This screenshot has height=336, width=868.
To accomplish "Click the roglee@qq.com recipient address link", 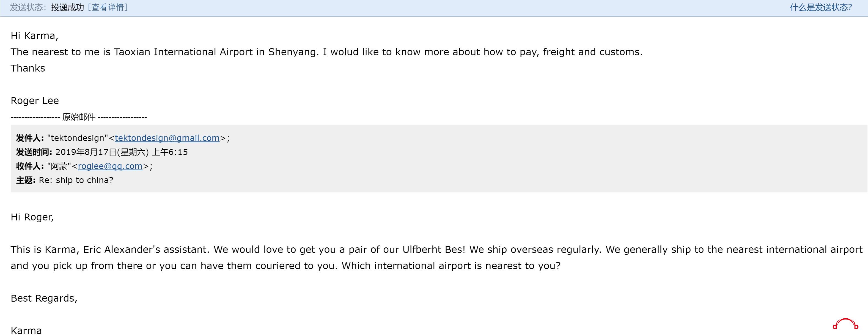I will [x=110, y=166].
